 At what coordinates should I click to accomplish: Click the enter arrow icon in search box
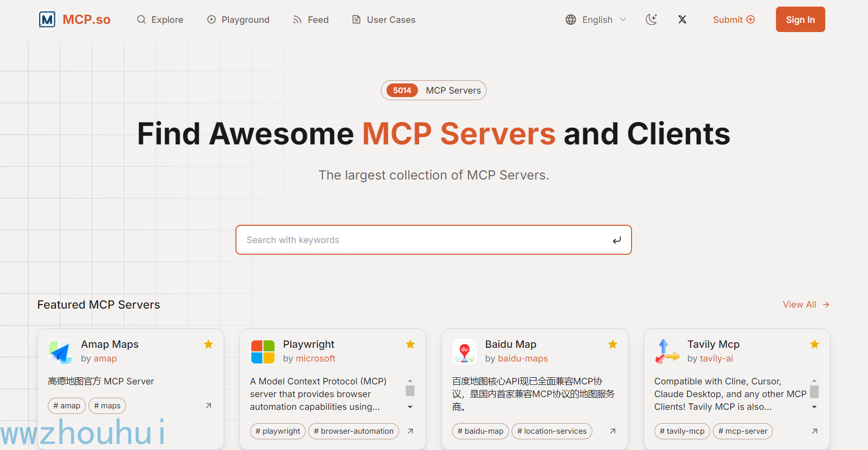pos(617,240)
